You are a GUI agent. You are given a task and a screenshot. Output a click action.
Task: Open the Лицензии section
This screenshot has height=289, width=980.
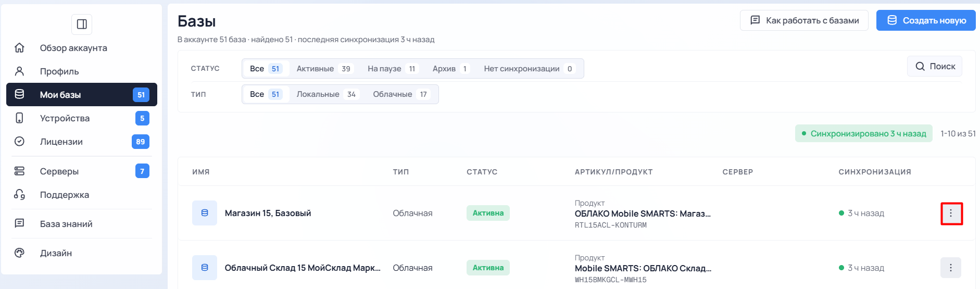[x=82, y=142]
